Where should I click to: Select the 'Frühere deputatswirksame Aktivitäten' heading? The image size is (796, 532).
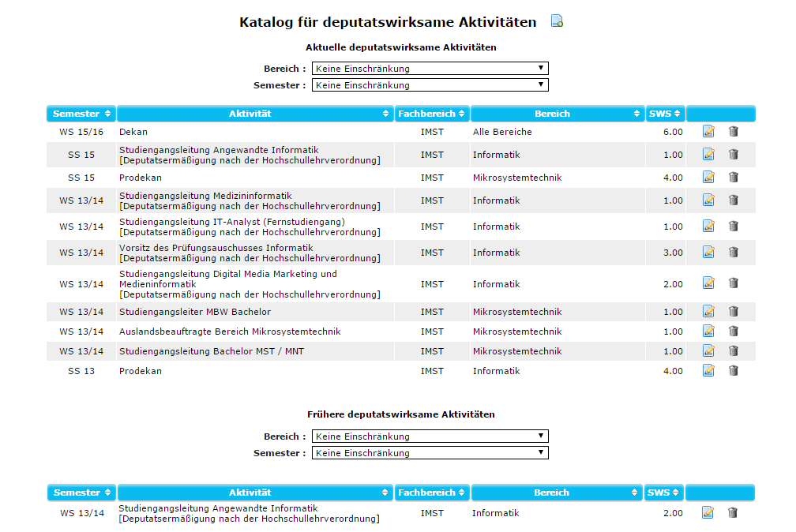pyautogui.click(x=401, y=414)
